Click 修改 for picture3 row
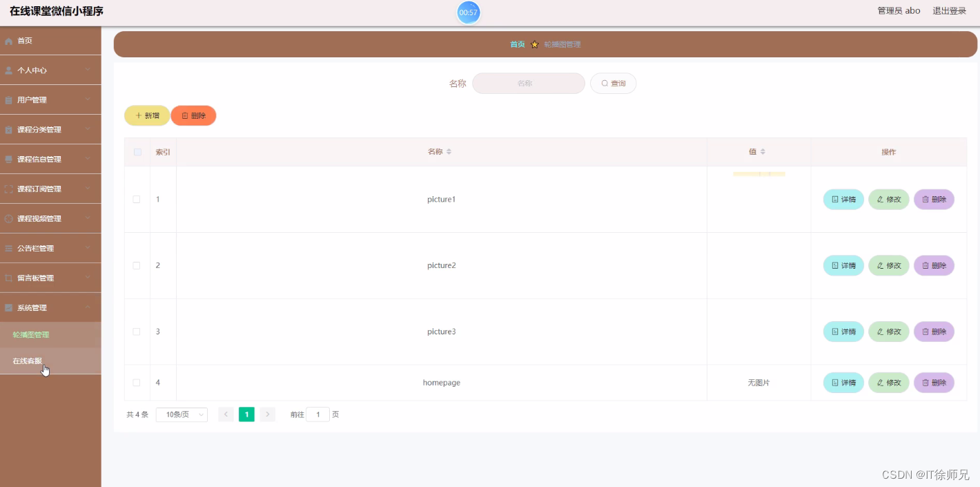This screenshot has width=980, height=487. pyautogui.click(x=889, y=332)
